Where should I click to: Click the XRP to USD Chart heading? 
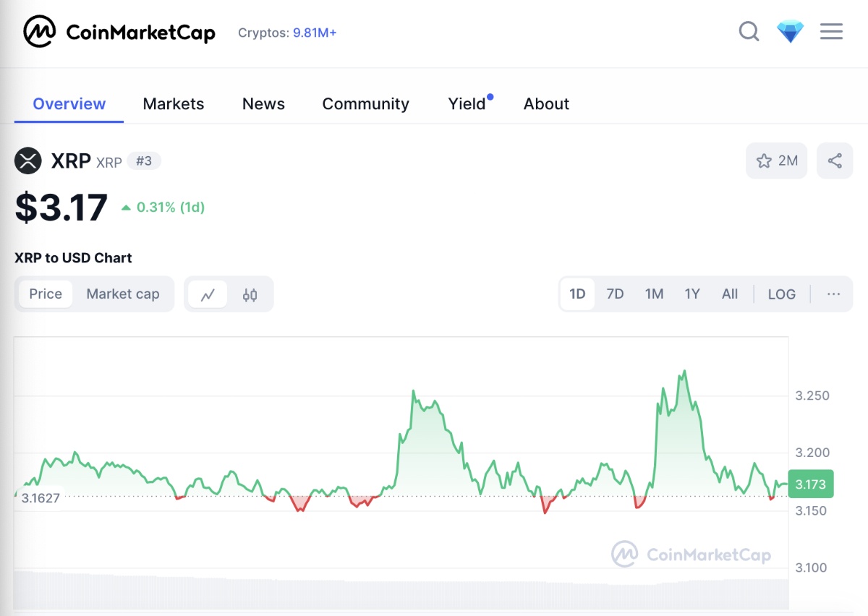pyautogui.click(x=73, y=258)
